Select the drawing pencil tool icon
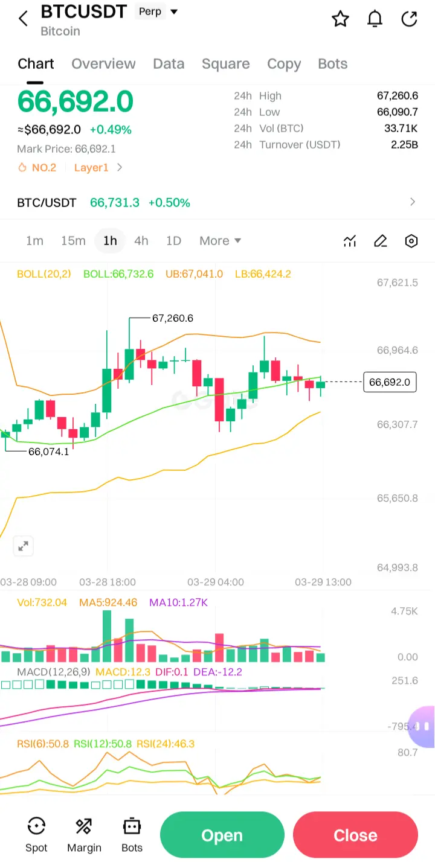The image size is (435, 868). tap(381, 241)
